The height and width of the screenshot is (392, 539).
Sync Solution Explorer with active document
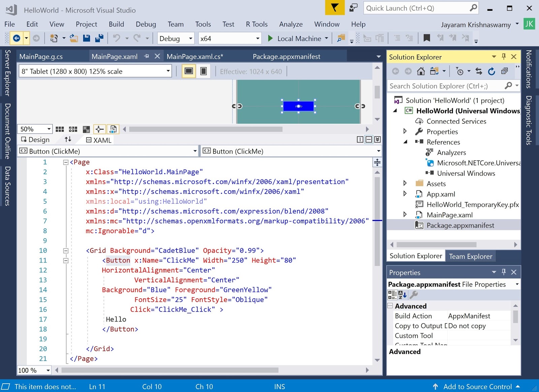[x=479, y=71]
